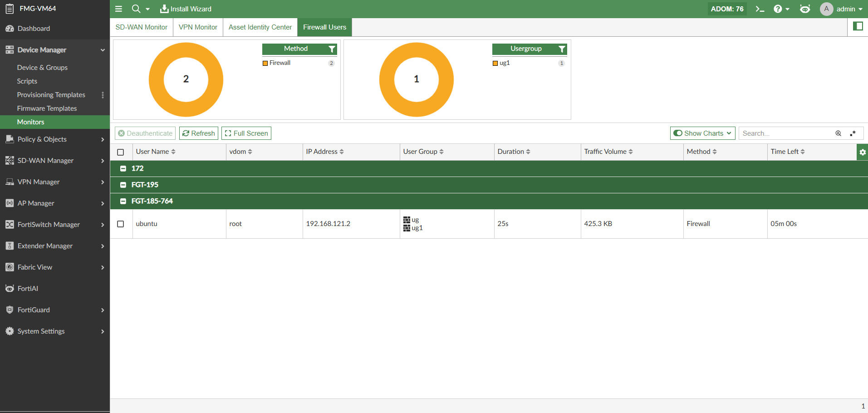Image resolution: width=868 pixels, height=413 pixels.
Task: Sort by IP Address column
Action: [325, 152]
